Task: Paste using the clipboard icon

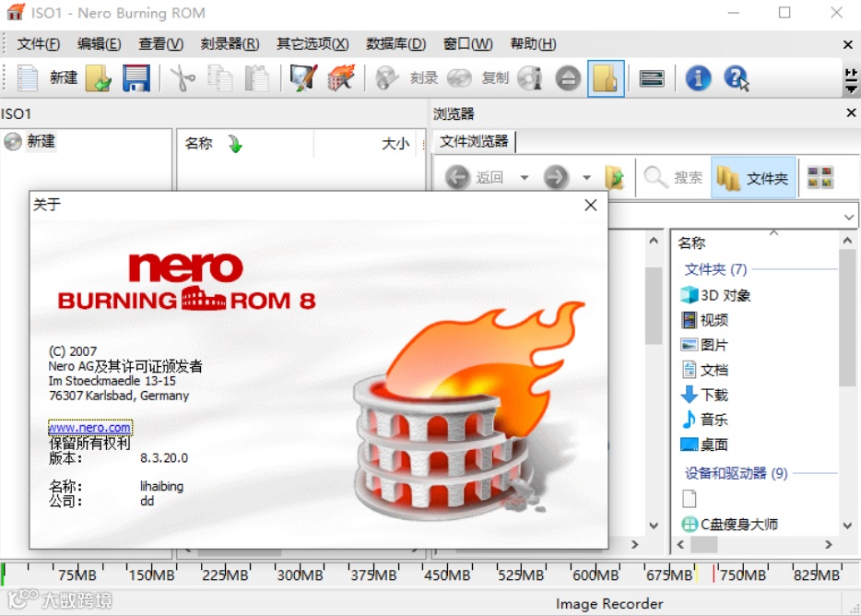Action: pyautogui.click(x=256, y=78)
